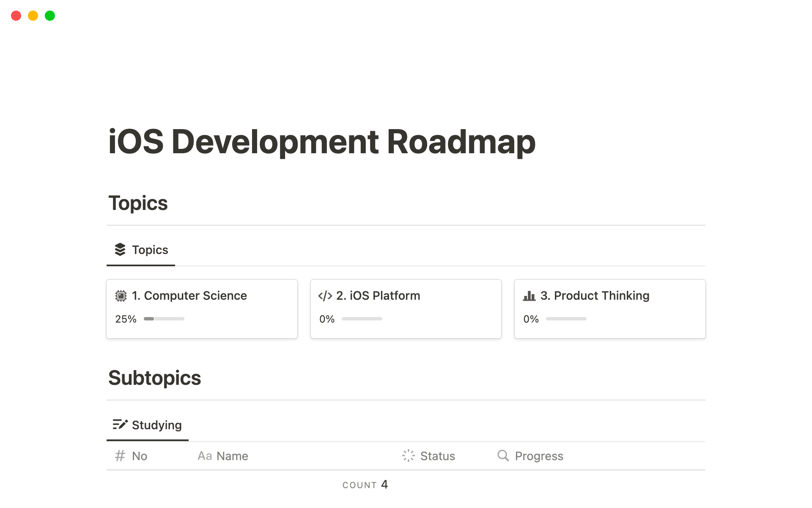This screenshot has height=508, width=812.
Task: Click the iOS Development Roadmap page title
Action: 322,142
